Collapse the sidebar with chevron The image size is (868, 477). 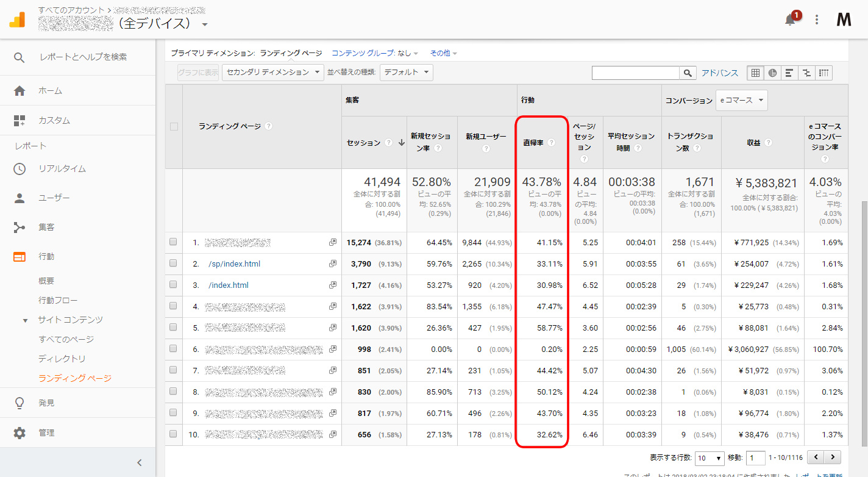[x=139, y=462]
